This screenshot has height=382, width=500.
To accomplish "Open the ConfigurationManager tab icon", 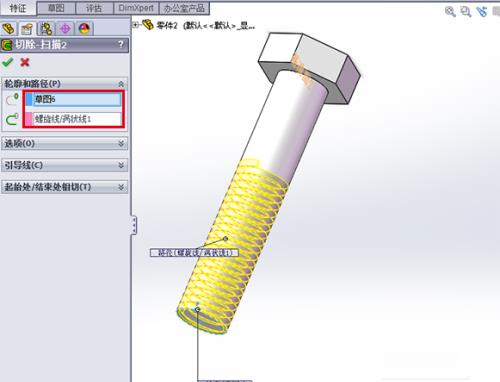I will click(x=46, y=29).
